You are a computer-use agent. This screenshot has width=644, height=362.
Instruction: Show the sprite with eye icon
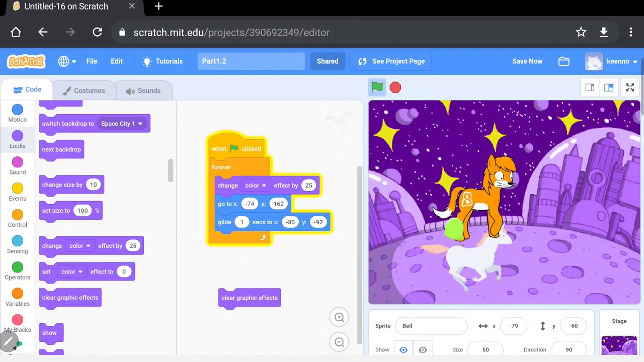404,349
